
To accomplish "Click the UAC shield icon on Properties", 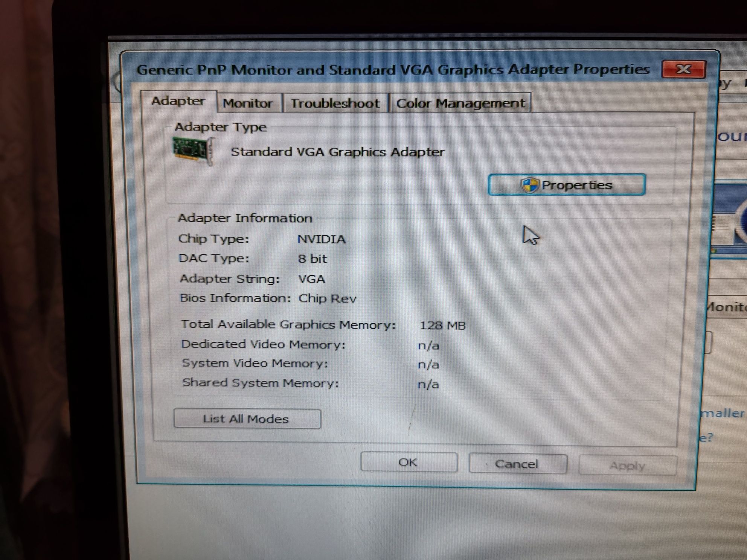I will 529,185.
